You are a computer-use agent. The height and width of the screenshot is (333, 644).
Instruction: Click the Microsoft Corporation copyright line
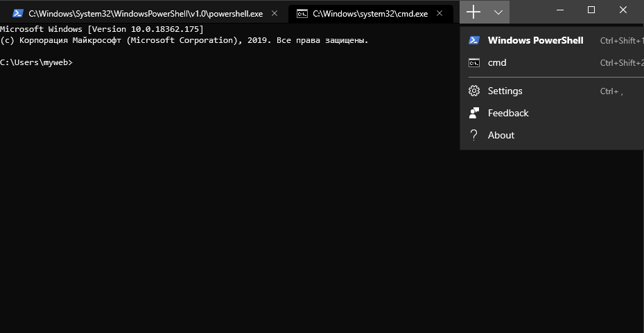[184, 40]
